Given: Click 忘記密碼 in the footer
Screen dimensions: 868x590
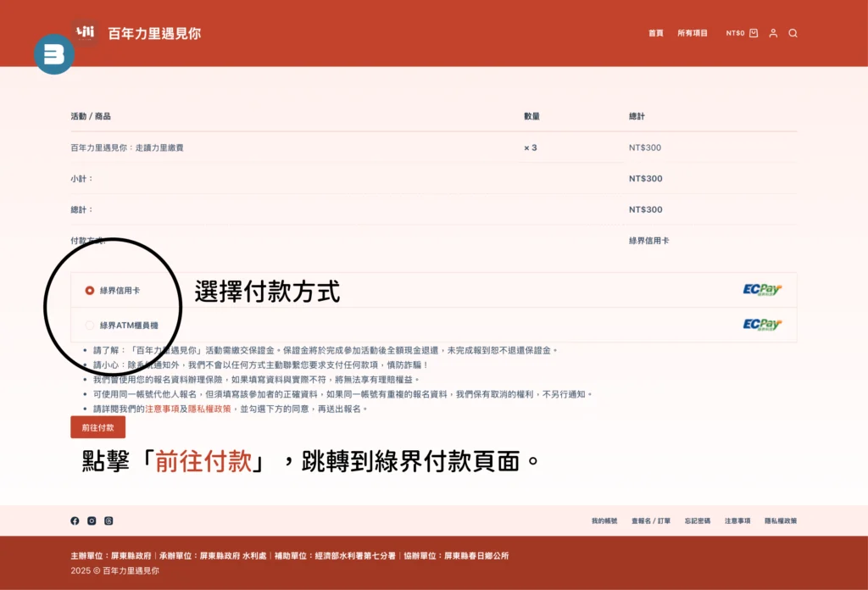Looking at the screenshot, I should tap(698, 520).
